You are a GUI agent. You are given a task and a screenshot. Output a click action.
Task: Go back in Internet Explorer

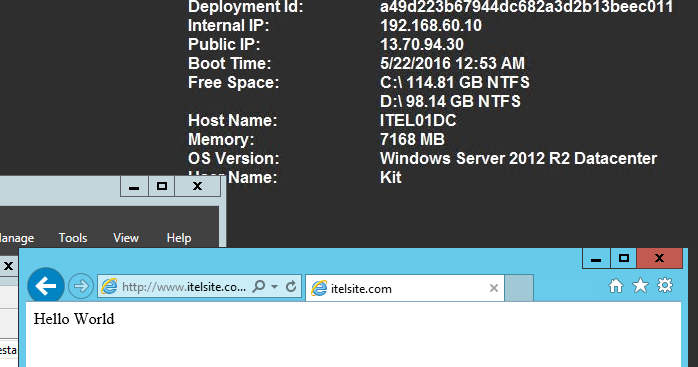tap(46, 286)
